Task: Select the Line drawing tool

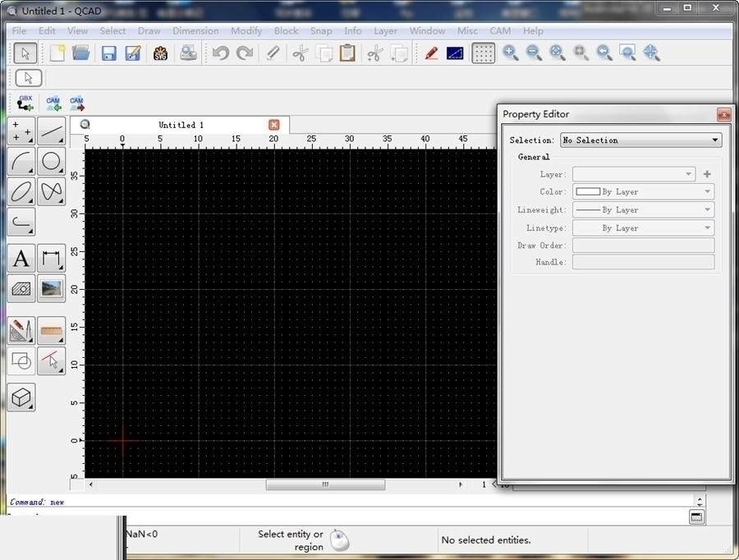Action: (51, 131)
